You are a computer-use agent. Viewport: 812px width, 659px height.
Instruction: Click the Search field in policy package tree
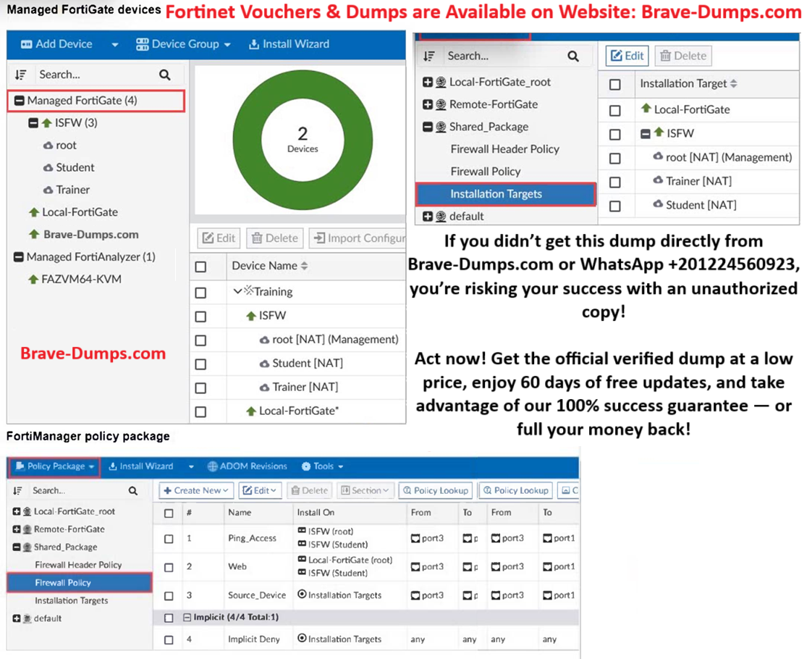(x=76, y=490)
